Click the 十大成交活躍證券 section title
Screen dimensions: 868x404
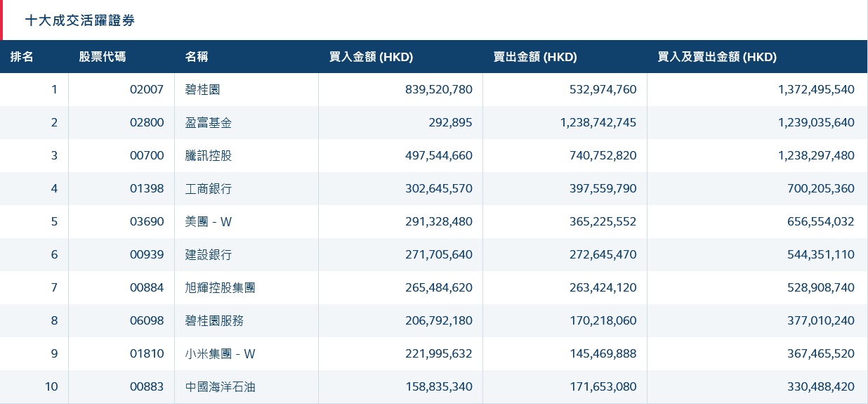pos(80,20)
